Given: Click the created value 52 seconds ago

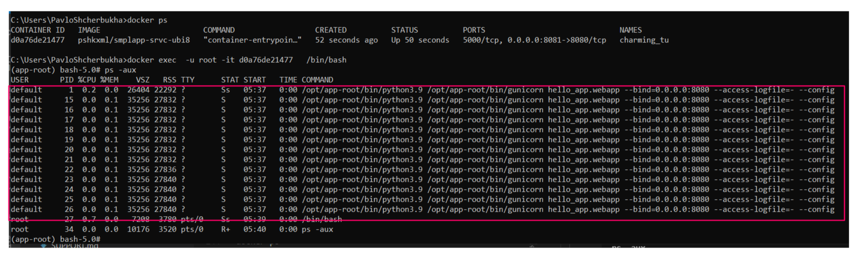Looking at the screenshot, I should [x=346, y=40].
